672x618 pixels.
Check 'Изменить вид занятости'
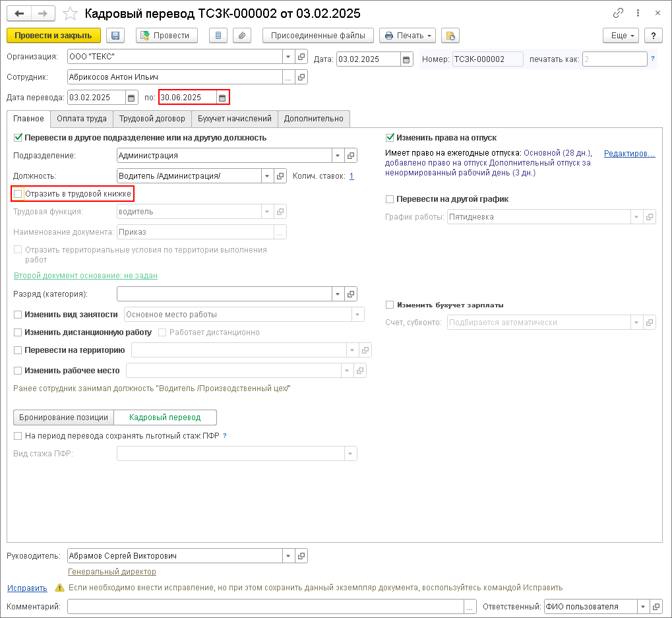click(x=18, y=315)
